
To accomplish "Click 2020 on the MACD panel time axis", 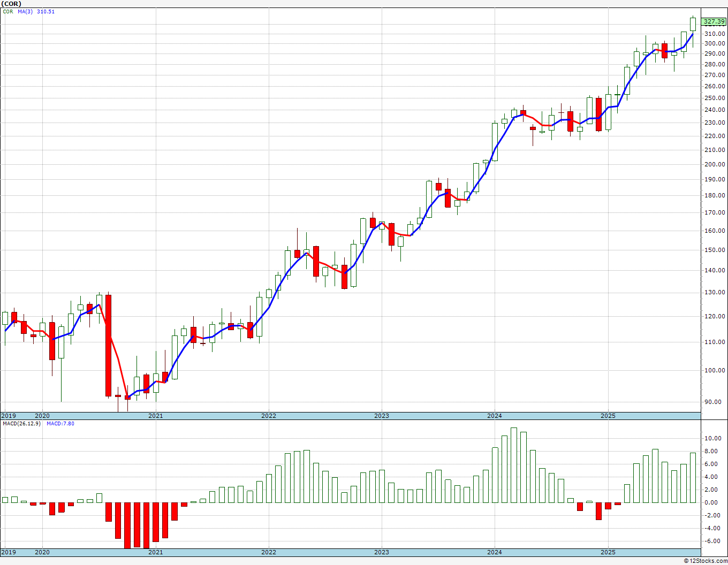I will click(42, 552).
